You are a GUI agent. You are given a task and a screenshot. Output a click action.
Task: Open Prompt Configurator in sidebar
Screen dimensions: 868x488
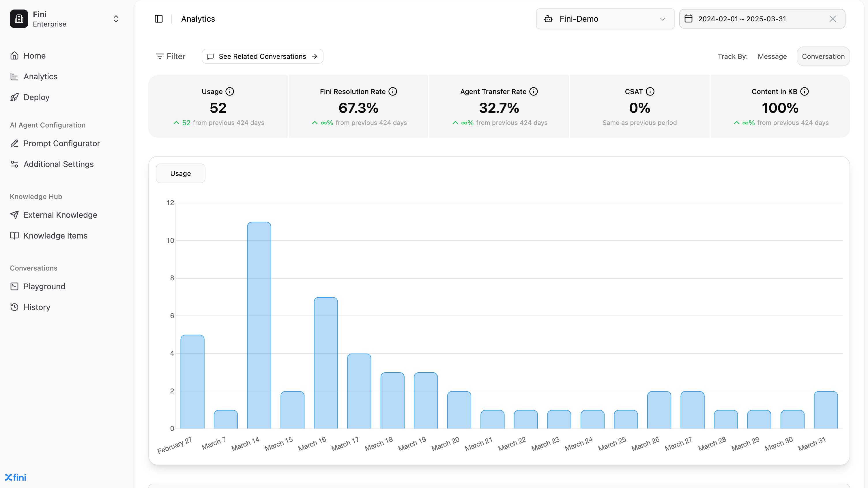62,143
